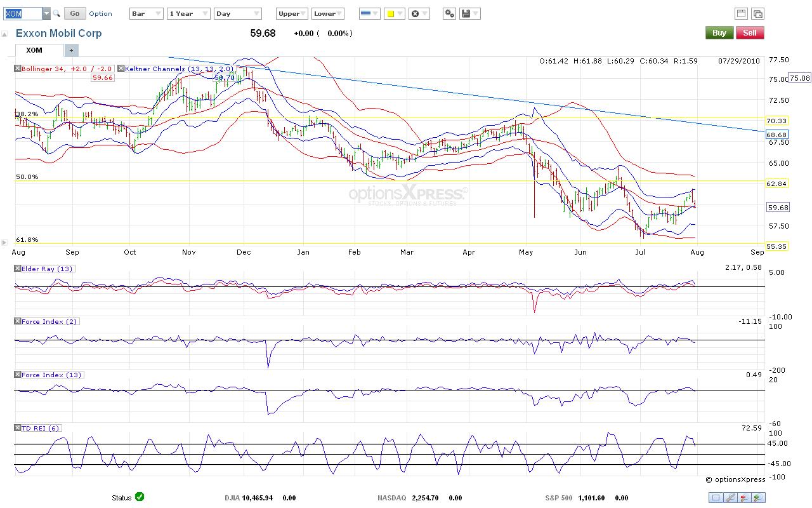Click the pop-out windows icon at top right
812x508 pixels.
757,13
